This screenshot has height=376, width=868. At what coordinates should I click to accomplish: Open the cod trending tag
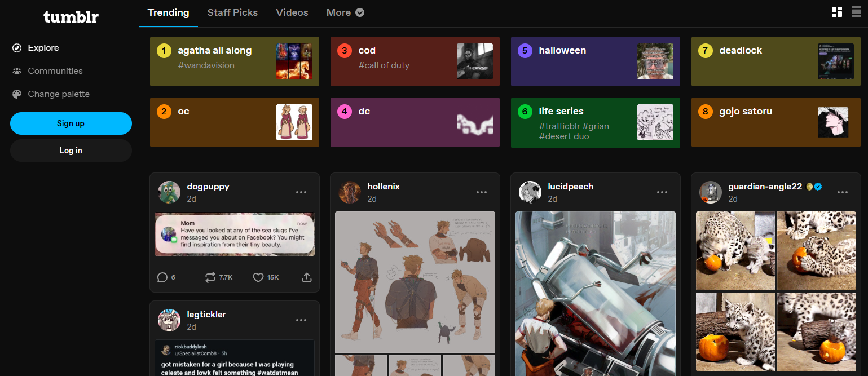pyautogui.click(x=415, y=61)
